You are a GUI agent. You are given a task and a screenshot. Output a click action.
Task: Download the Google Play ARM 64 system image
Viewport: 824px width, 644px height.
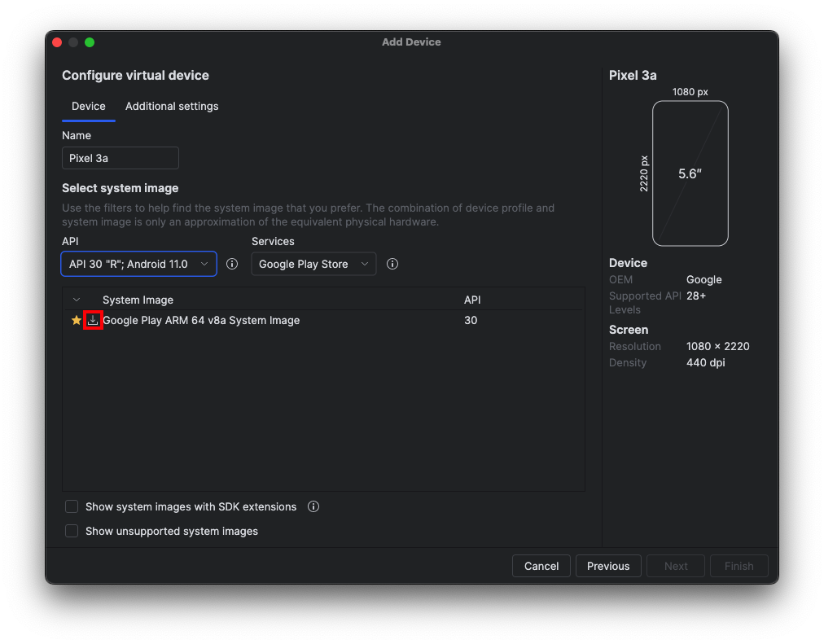[x=93, y=321]
